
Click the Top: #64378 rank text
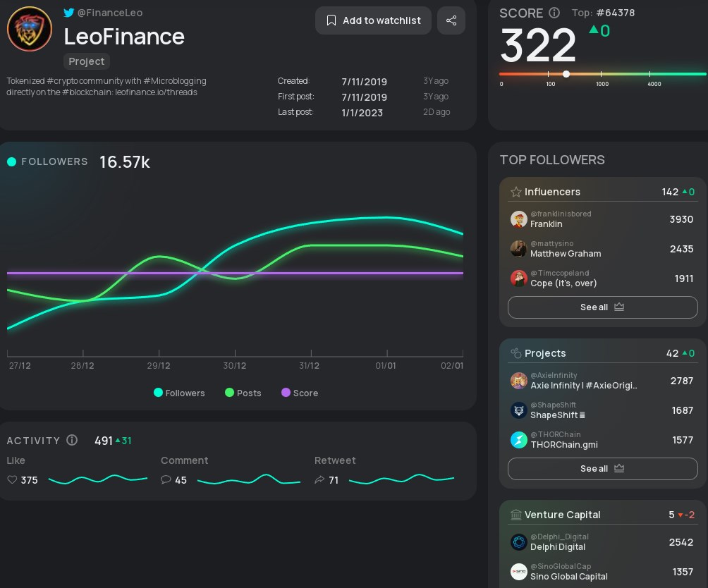pyautogui.click(x=603, y=13)
